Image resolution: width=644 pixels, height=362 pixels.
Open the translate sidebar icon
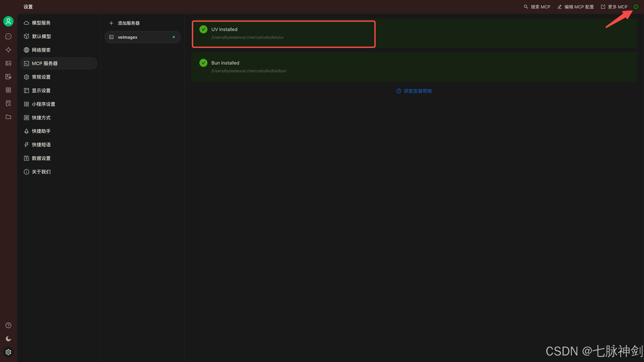8,77
